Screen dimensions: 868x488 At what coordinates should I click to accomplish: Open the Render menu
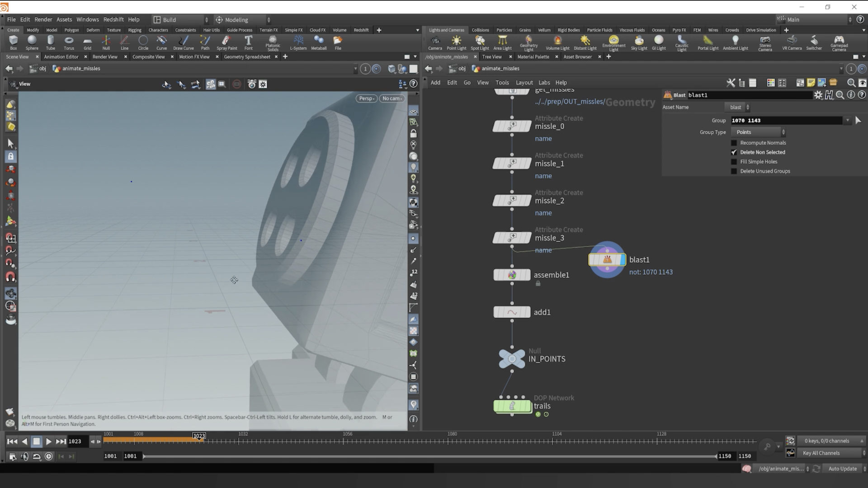[x=43, y=19]
